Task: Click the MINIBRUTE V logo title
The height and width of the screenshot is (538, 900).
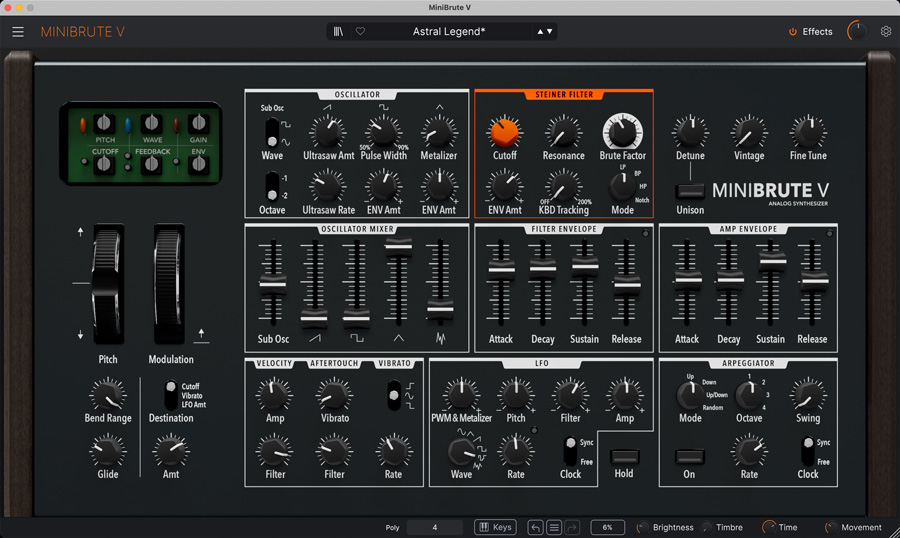Action: 83,32
